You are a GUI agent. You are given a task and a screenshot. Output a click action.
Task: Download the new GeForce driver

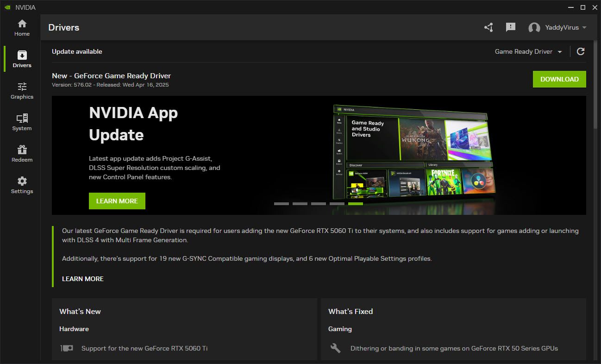(x=559, y=79)
